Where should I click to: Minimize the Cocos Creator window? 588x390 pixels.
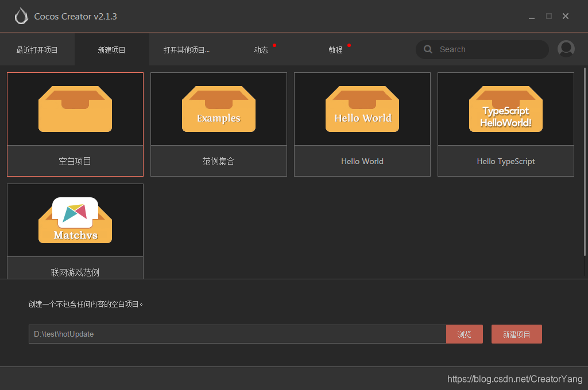click(x=531, y=17)
